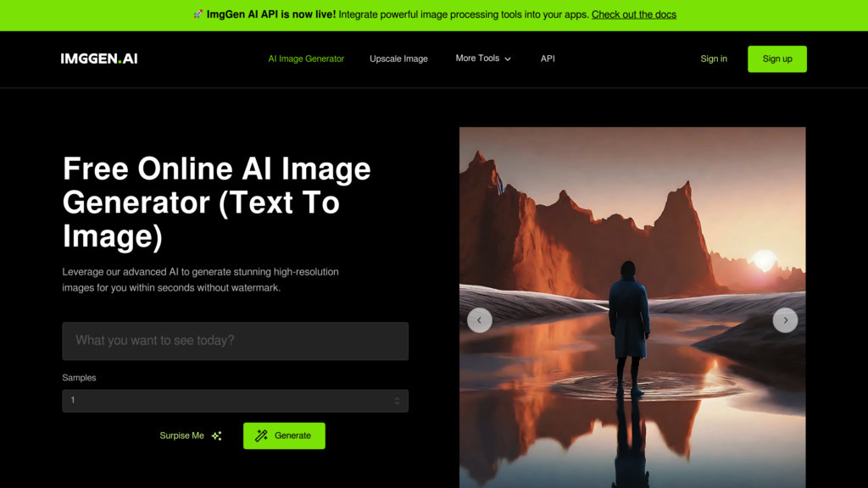868x488 pixels.
Task: Click the Surprise Me text link
Action: [x=181, y=435]
